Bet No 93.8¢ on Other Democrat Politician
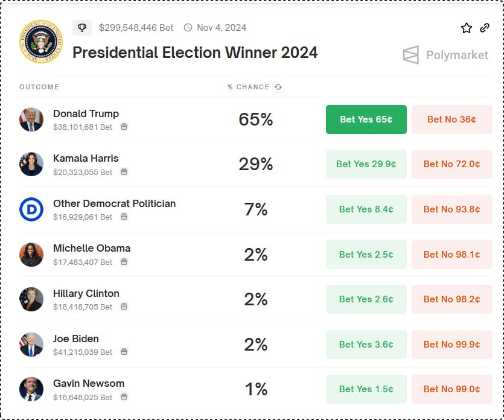Screen dimensions: 504x420 pos(452,209)
